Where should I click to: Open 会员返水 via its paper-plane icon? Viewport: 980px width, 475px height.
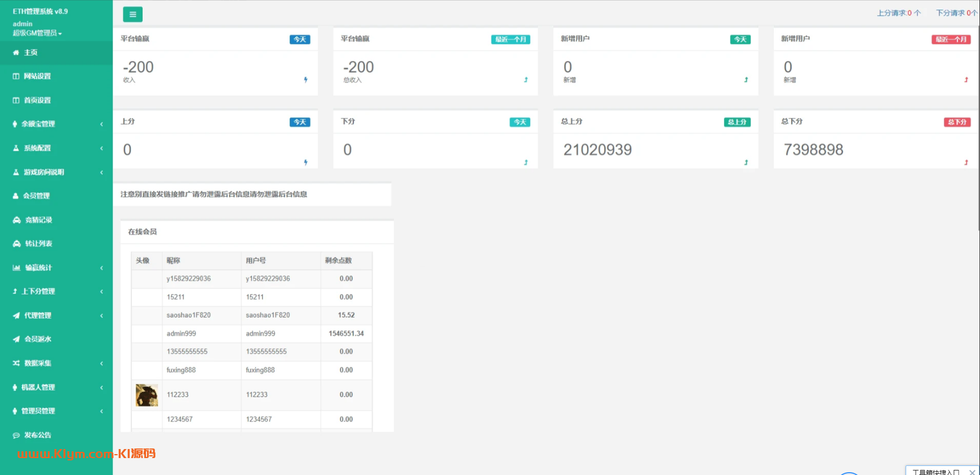coord(16,339)
